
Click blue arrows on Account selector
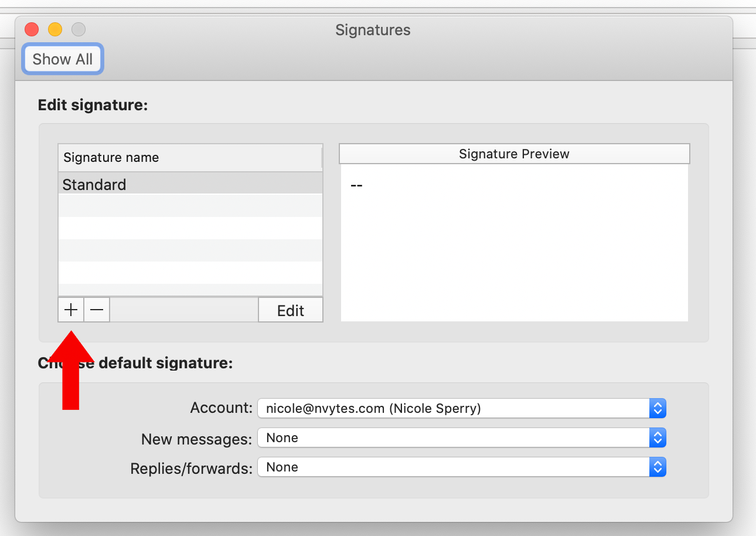pyautogui.click(x=658, y=408)
